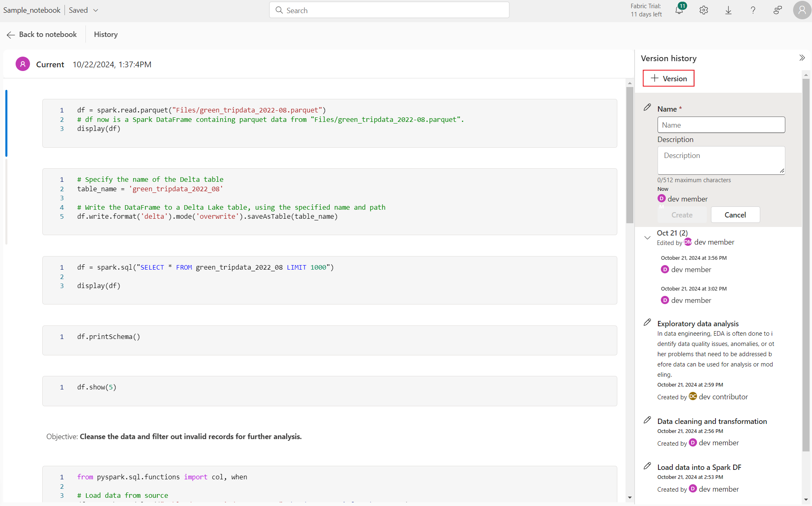Click the collapse arrow at top-right of Version history
812x506 pixels.
click(802, 58)
